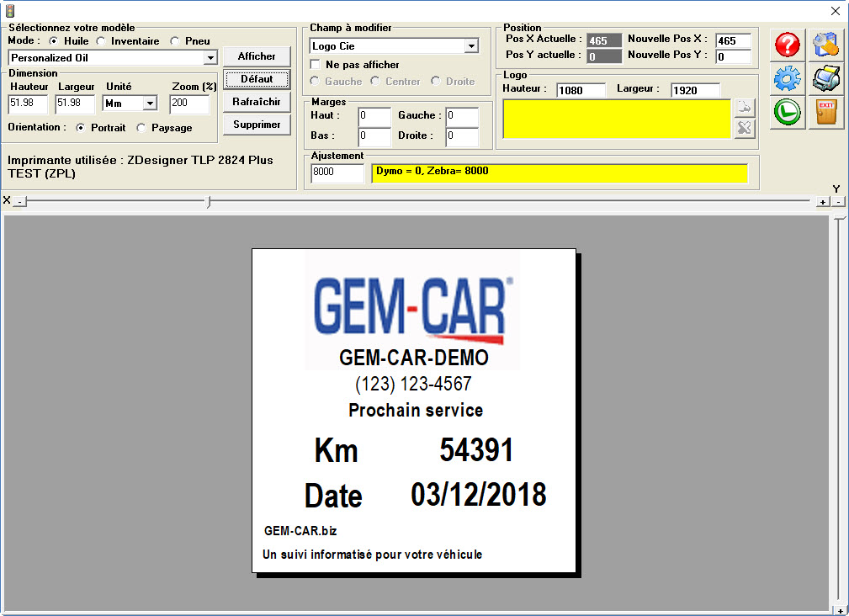Exit via the wooden door icon
Viewport: 849px width, 616px height.
click(825, 113)
